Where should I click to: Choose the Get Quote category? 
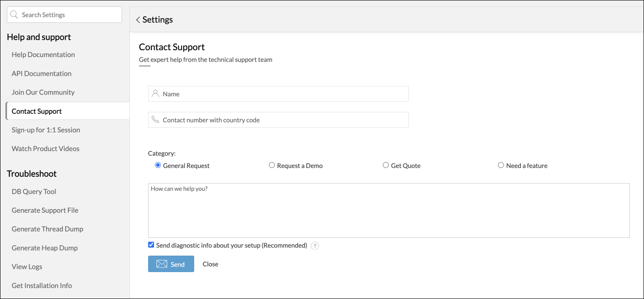tap(386, 165)
